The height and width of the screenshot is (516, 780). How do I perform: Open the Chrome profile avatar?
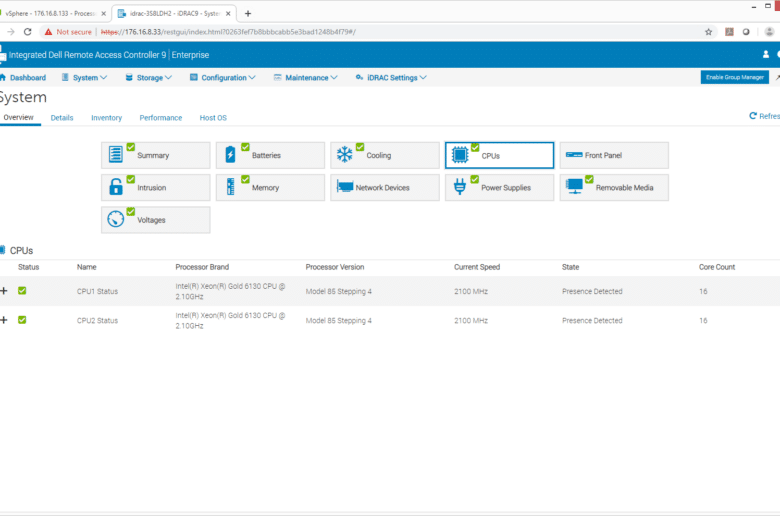pyautogui.click(x=769, y=32)
